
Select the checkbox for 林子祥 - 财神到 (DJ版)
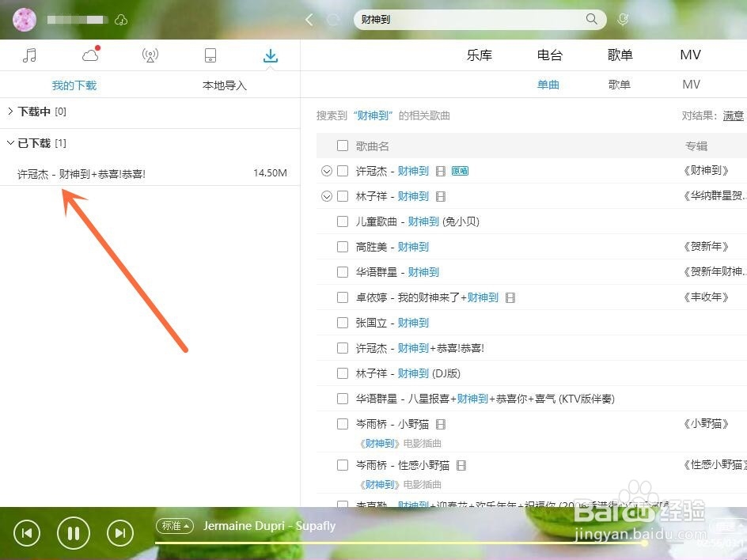pos(342,373)
